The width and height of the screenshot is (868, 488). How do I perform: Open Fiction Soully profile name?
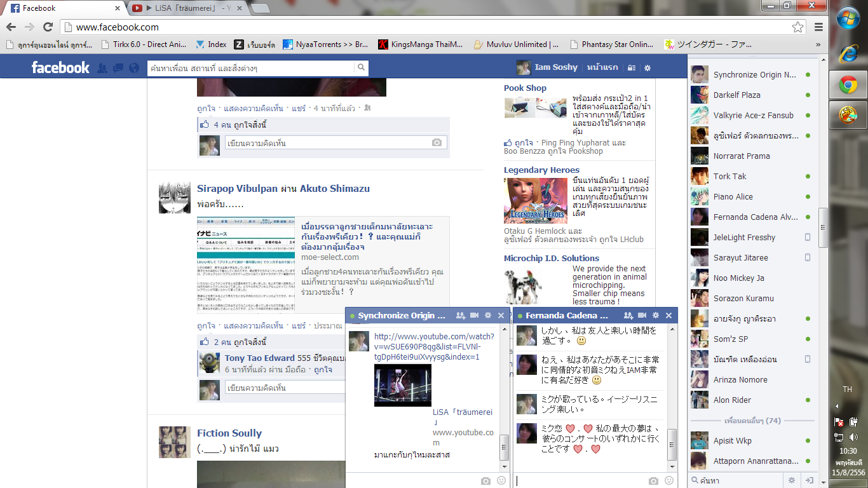coord(229,433)
